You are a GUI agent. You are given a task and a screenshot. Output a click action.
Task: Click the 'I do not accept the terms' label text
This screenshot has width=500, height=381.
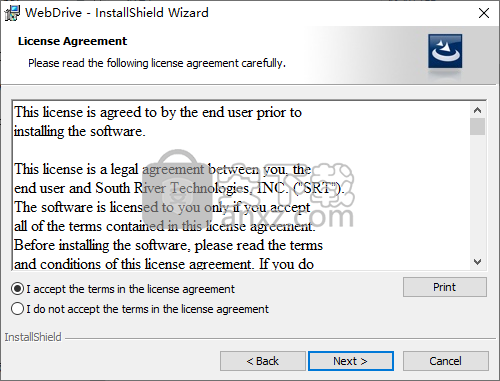click(x=147, y=309)
